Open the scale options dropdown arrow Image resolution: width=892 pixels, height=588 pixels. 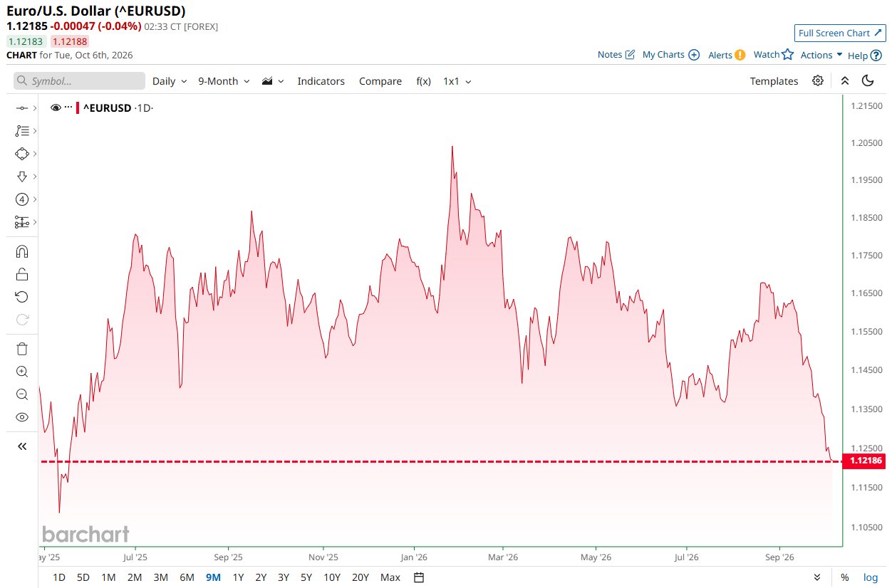coord(818,577)
